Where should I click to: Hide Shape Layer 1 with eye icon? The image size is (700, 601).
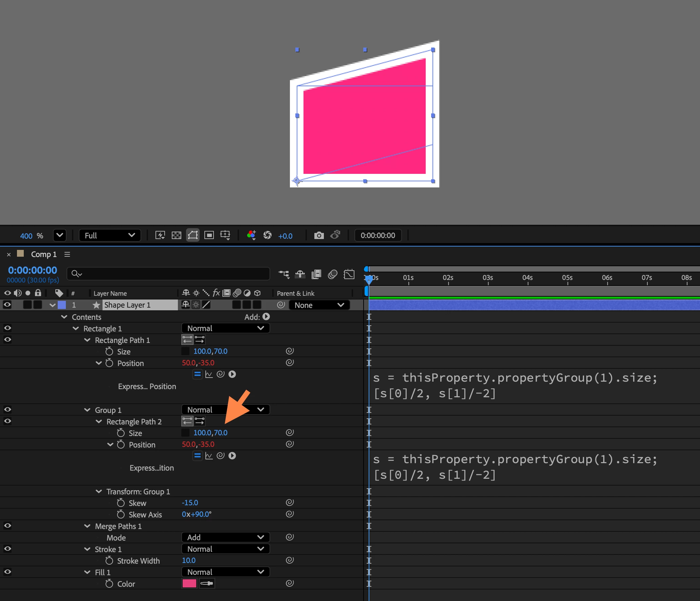pos(7,305)
